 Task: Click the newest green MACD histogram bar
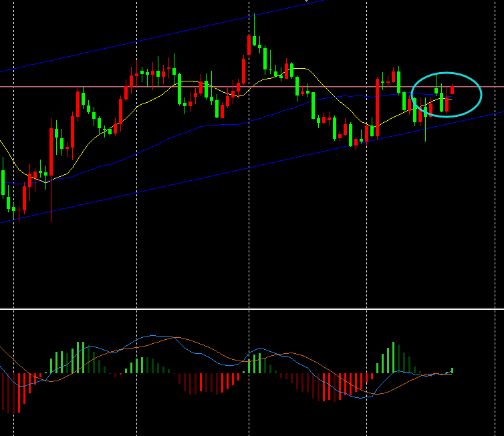pyautogui.click(x=453, y=371)
